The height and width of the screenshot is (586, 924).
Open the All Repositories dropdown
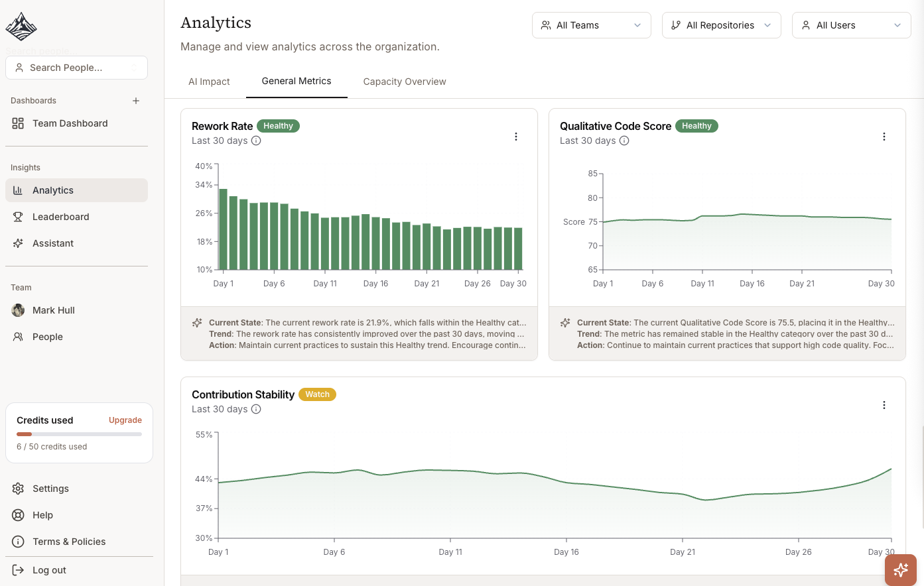click(722, 25)
